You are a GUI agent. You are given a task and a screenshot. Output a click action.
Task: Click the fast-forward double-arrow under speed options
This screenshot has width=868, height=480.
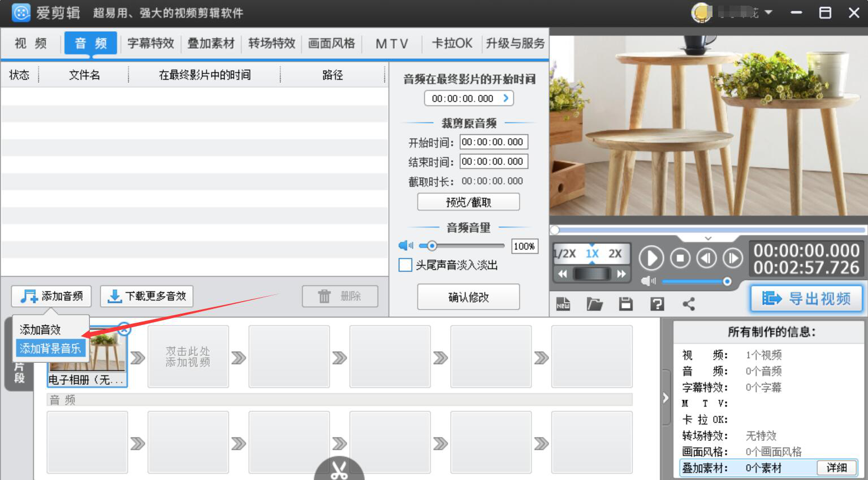tap(621, 274)
